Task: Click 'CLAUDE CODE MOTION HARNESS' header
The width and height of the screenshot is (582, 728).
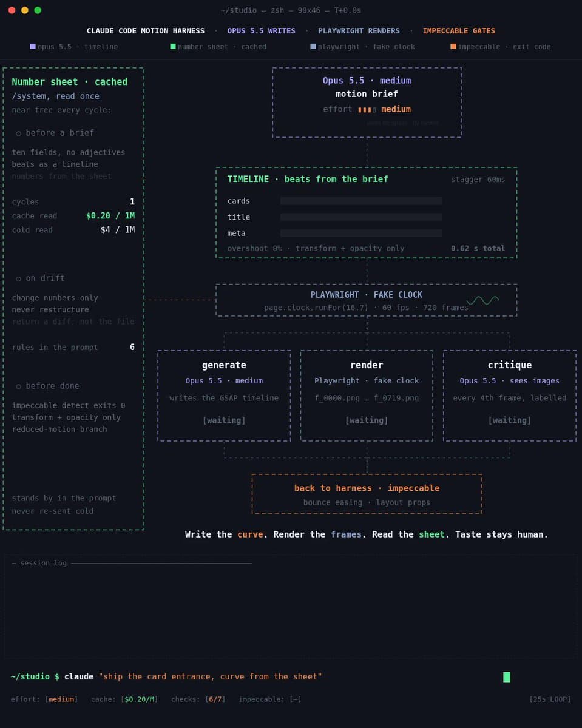Action: coord(146,30)
